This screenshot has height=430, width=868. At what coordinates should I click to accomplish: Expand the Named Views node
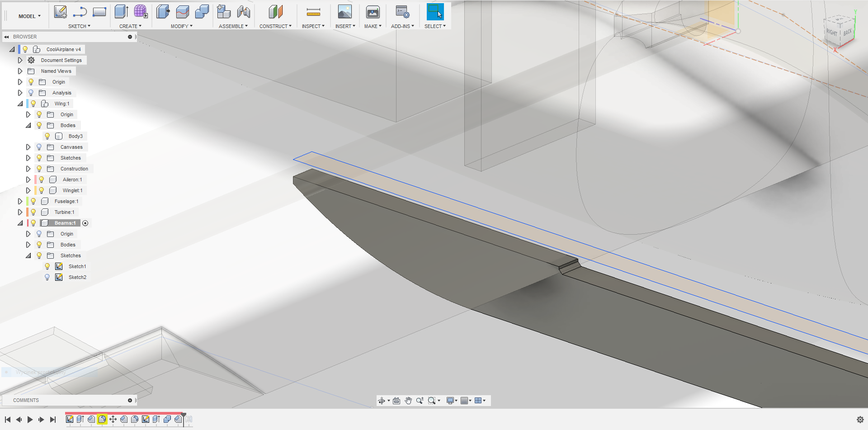click(20, 71)
